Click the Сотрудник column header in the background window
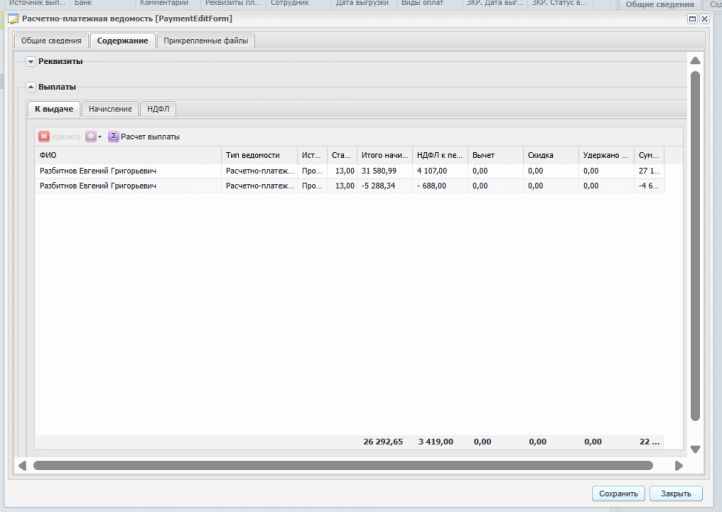The width and height of the screenshot is (722, 512). (x=299, y=4)
